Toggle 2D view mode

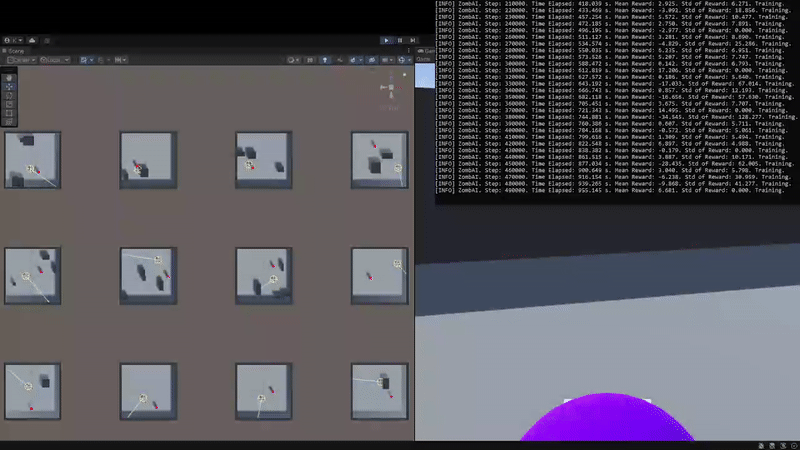point(310,60)
